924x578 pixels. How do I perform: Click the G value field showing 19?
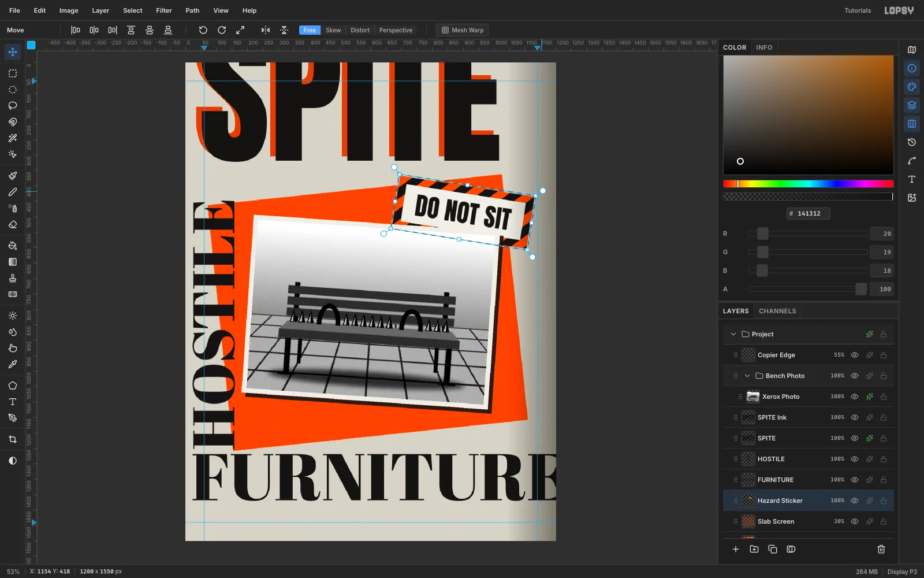coord(882,252)
